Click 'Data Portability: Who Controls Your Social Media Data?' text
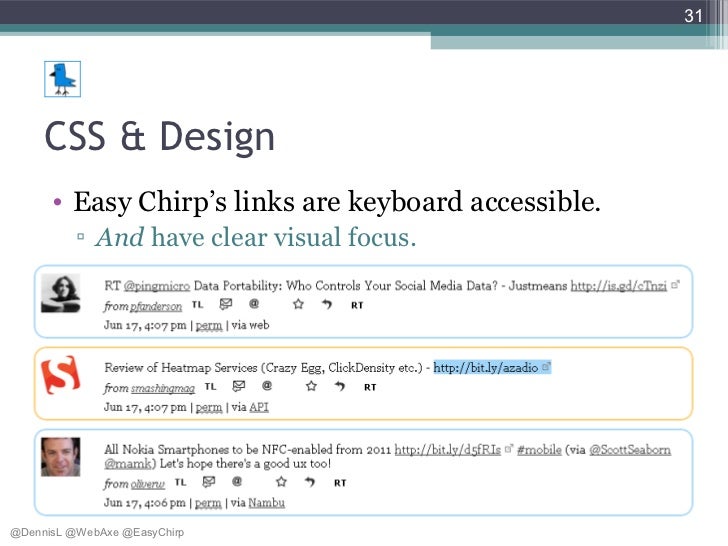 click(345, 286)
